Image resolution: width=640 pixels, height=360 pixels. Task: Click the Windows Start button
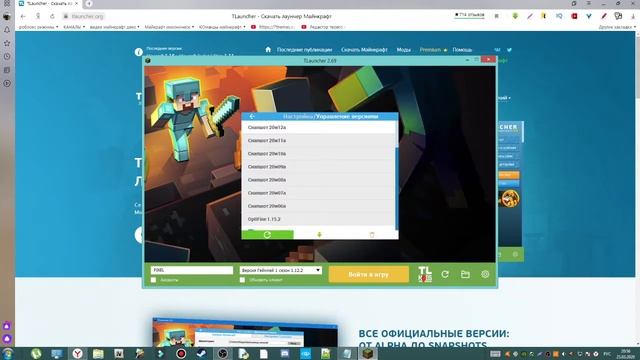coord(8,353)
